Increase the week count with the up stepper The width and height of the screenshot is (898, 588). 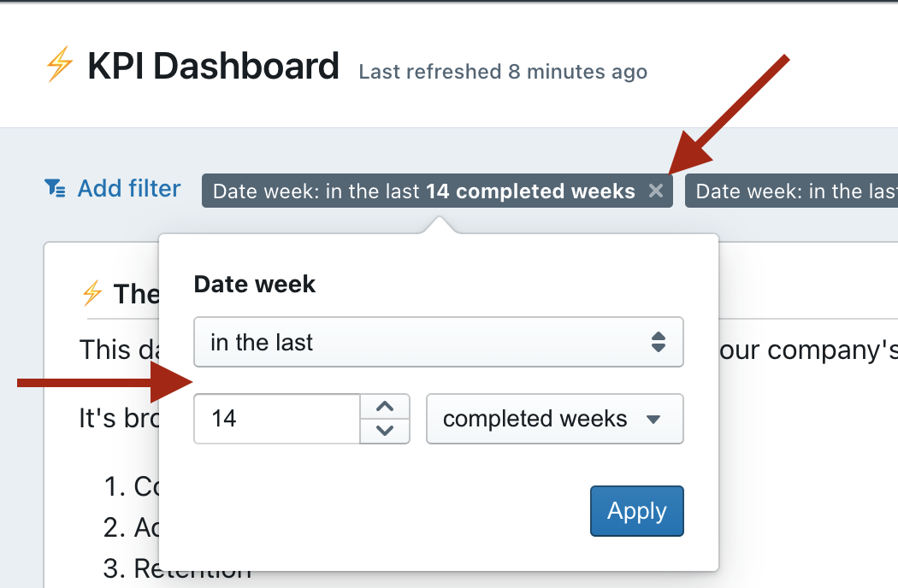pyautogui.click(x=385, y=407)
